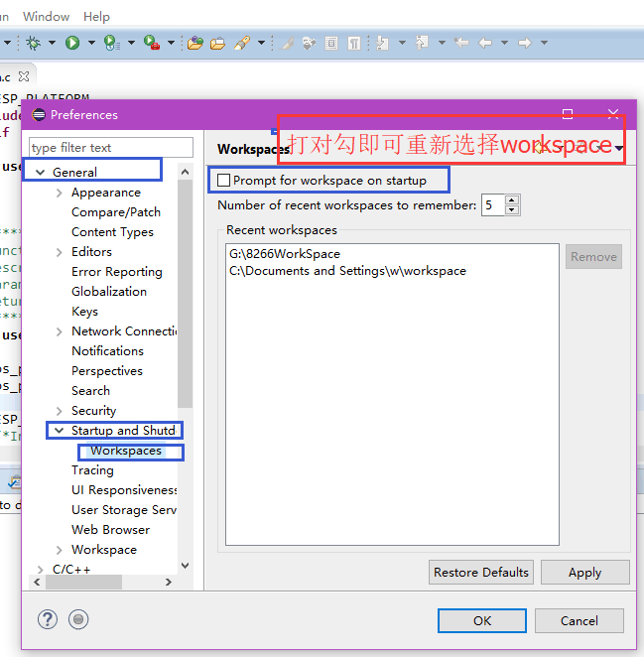The width and height of the screenshot is (644, 657).
Task: Click Restore Defaults button
Action: (x=481, y=572)
